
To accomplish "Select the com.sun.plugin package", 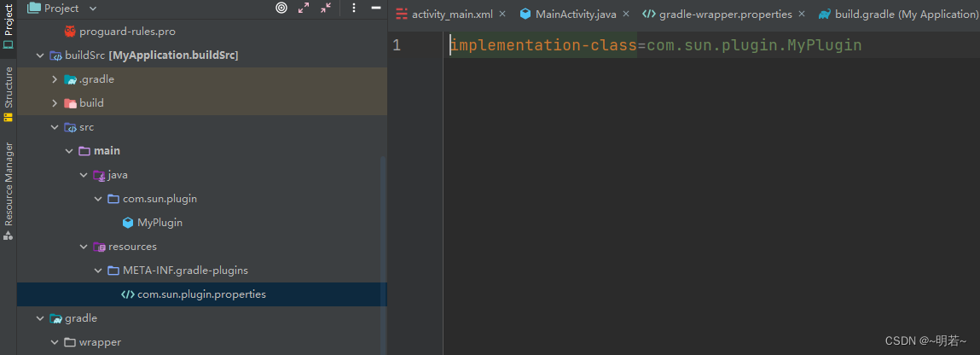I will [202, 200].
